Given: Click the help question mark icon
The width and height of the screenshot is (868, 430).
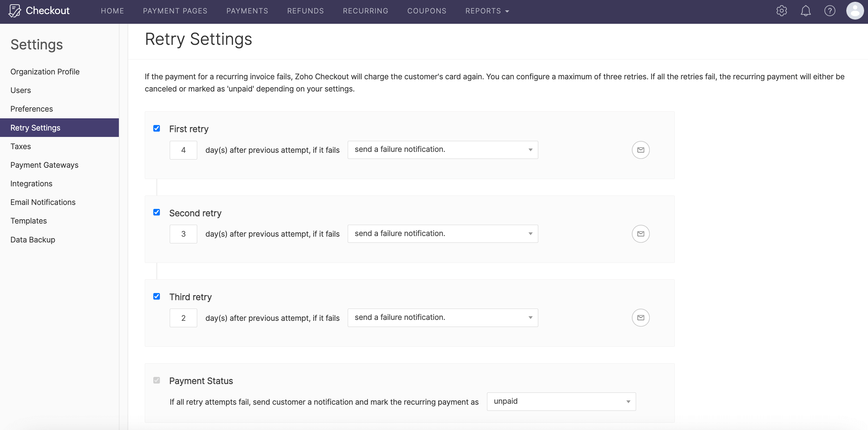Looking at the screenshot, I should (x=830, y=11).
